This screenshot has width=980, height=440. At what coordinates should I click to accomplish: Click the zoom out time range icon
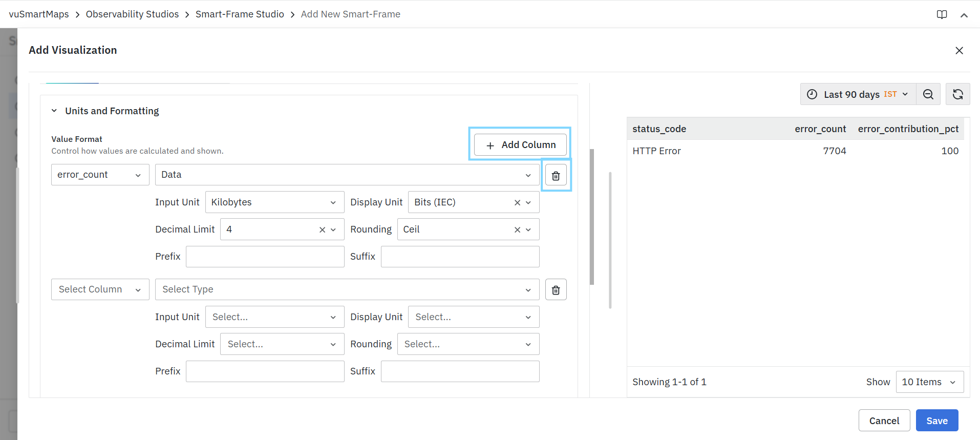click(x=928, y=94)
